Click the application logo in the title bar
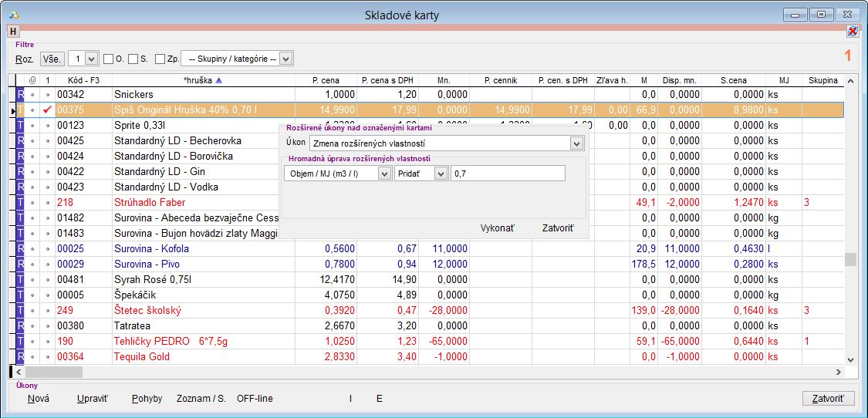868x418 pixels. [15, 15]
